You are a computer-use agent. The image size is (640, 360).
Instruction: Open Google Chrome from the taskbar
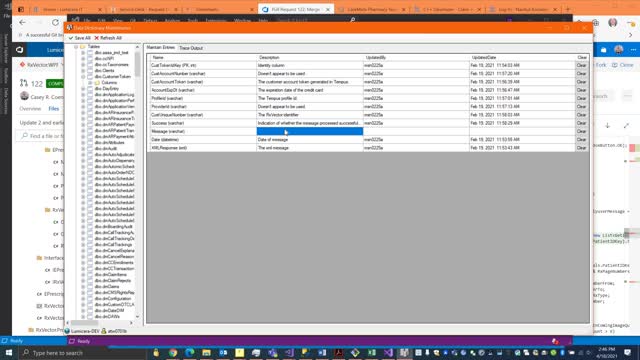tap(173, 353)
